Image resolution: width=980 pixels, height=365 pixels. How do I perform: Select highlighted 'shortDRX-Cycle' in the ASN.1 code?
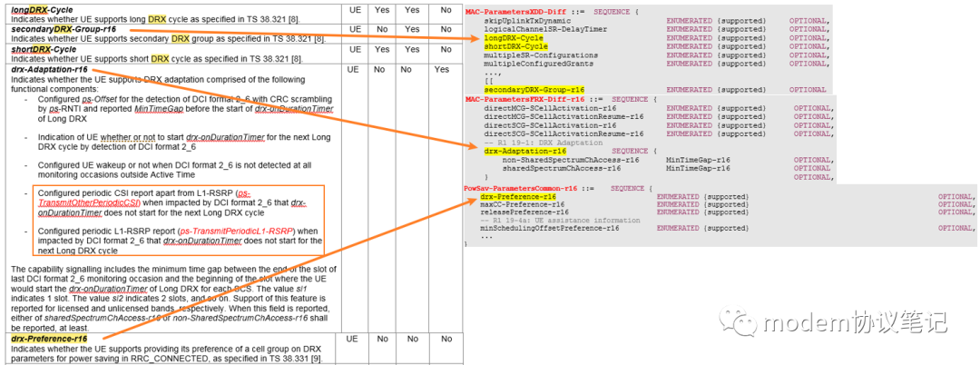click(x=515, y=46)
